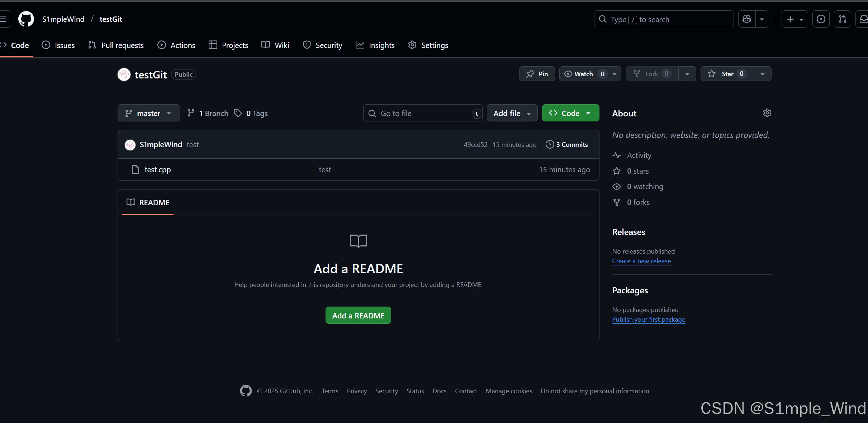Screen dimensions: 868x423
Task: Open pull requests icon in top header
Action: pos(843,19)
